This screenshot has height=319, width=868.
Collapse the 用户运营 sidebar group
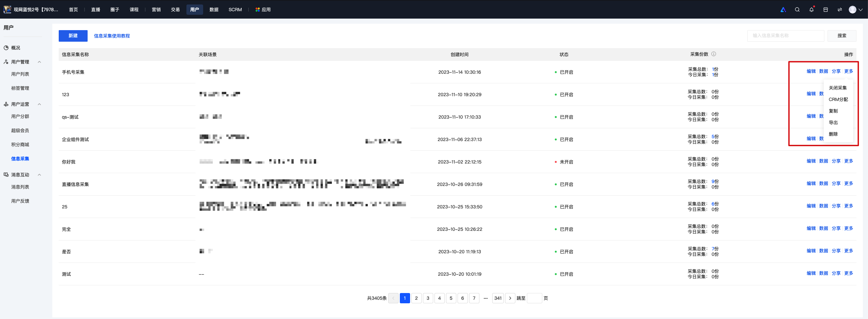pyautogui.click(x=39, y=104)
